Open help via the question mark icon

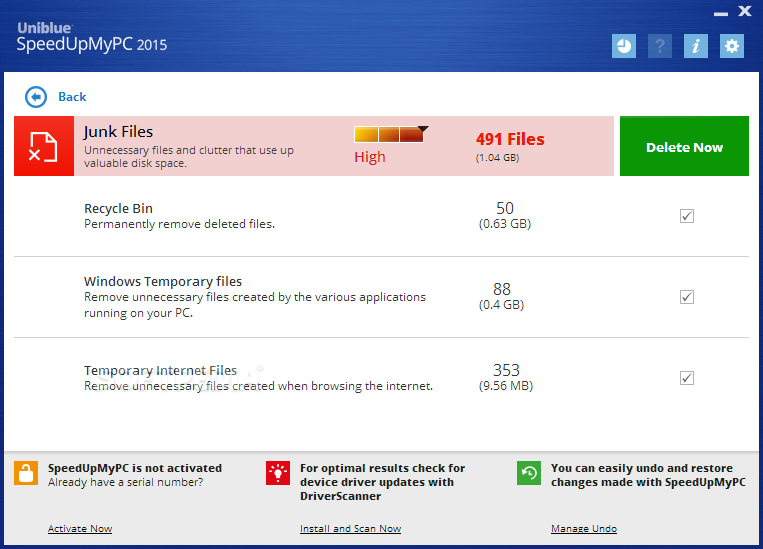coord(660,46)
